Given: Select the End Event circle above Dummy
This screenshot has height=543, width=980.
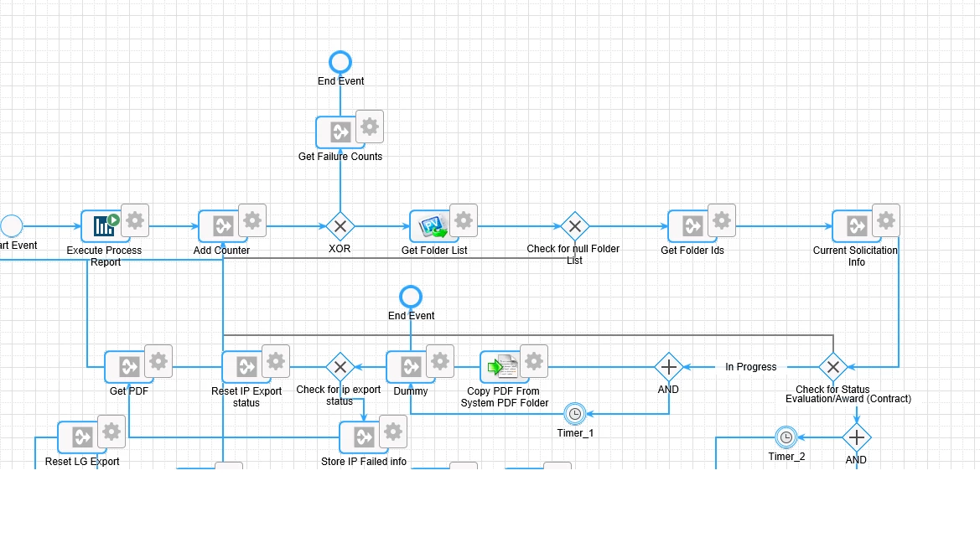Looking at the screenshot, I should [x=411, y=297].
